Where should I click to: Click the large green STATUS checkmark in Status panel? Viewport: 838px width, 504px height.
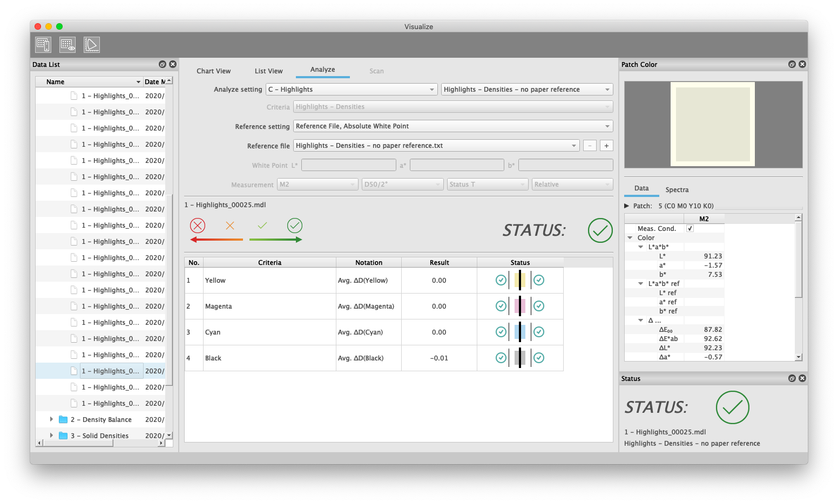(732, 407)
